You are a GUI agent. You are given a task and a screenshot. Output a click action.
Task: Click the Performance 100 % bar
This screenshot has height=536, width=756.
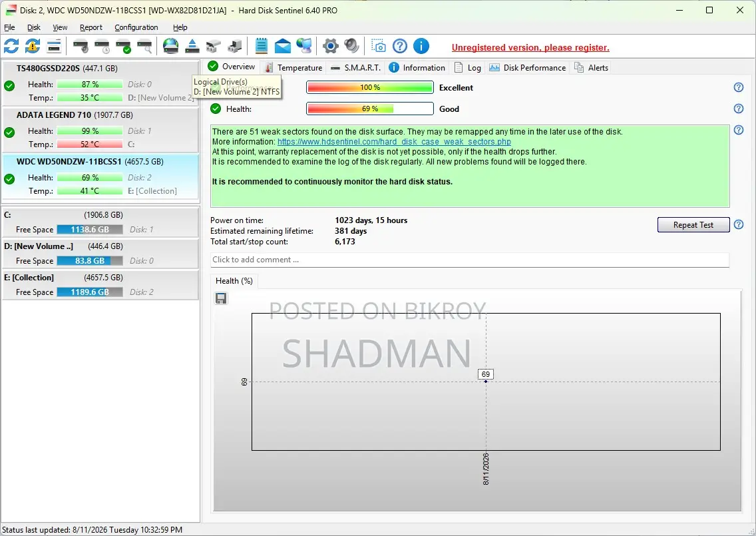pos(370,87)
